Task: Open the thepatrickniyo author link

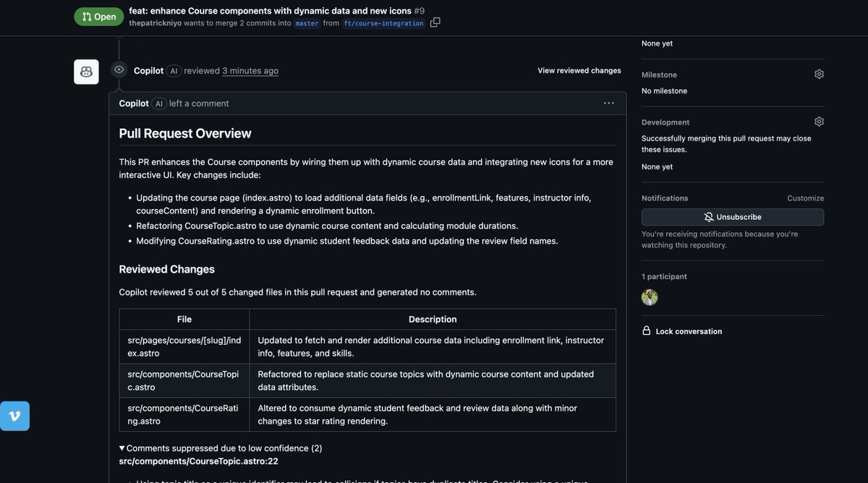Action: (x=156, y=23)
